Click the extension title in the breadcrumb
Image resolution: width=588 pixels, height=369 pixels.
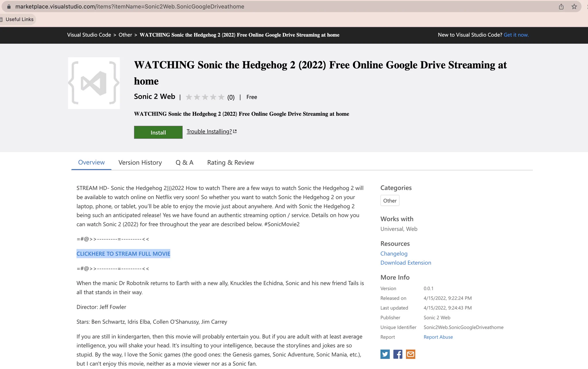point(239,35)
